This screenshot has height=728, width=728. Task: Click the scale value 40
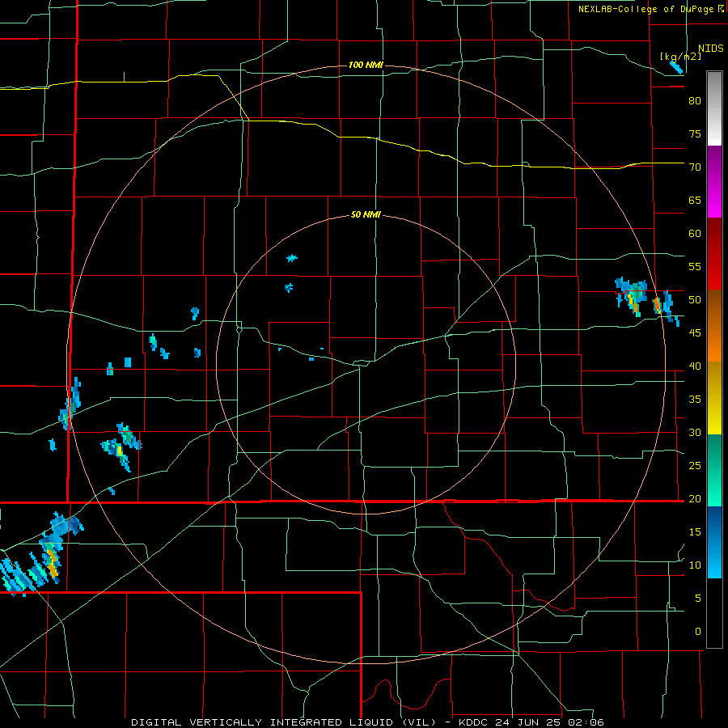pos(695,366)
